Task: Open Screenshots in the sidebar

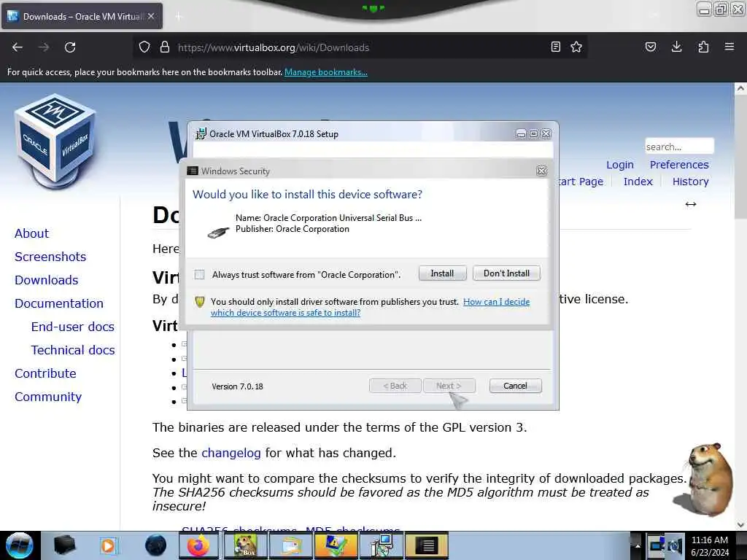Action: pyautogui.click(x=50, y=257)
